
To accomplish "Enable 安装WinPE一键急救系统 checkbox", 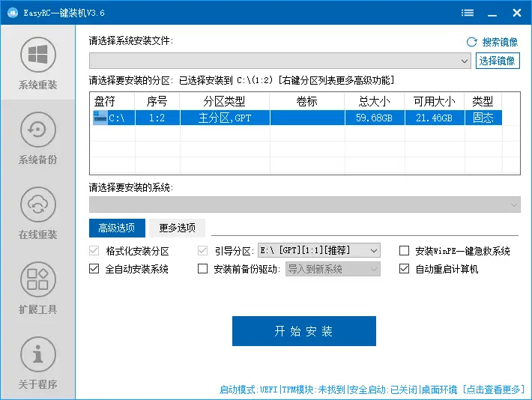I will (405, 251).
